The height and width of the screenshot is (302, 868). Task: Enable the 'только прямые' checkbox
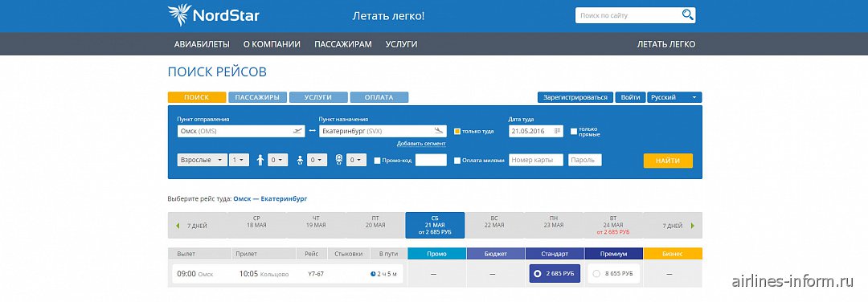point(574,132)
